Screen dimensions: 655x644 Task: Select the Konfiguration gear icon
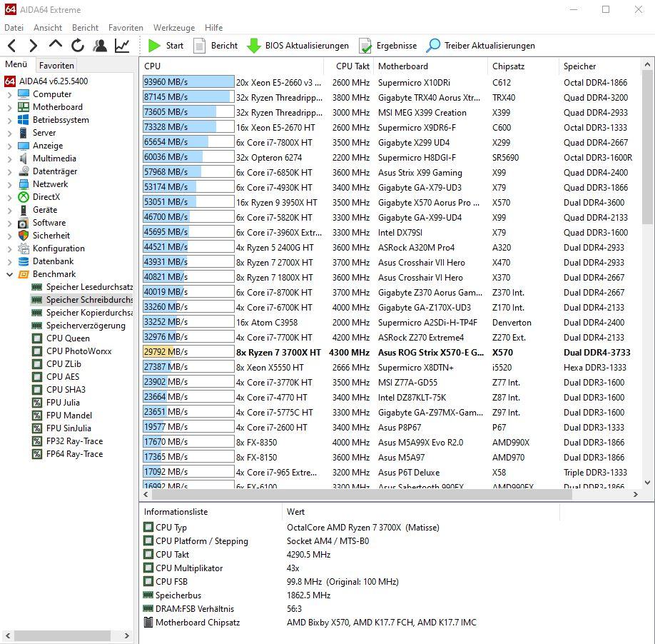coord(24,248)
